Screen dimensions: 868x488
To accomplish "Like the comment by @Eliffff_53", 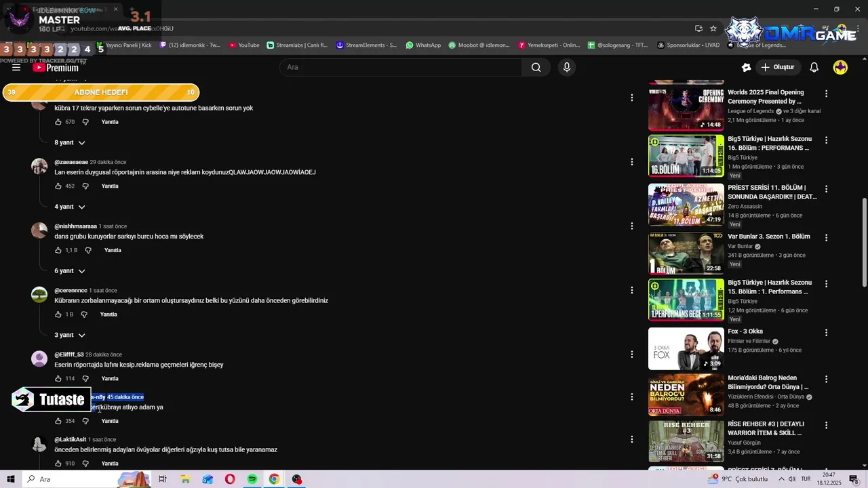I will point(58,378).
